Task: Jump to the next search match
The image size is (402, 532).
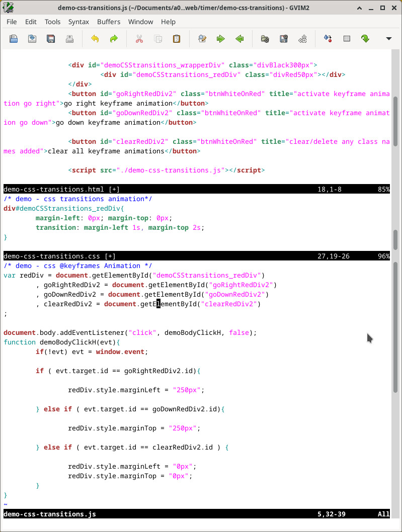Action: point(220,39)
